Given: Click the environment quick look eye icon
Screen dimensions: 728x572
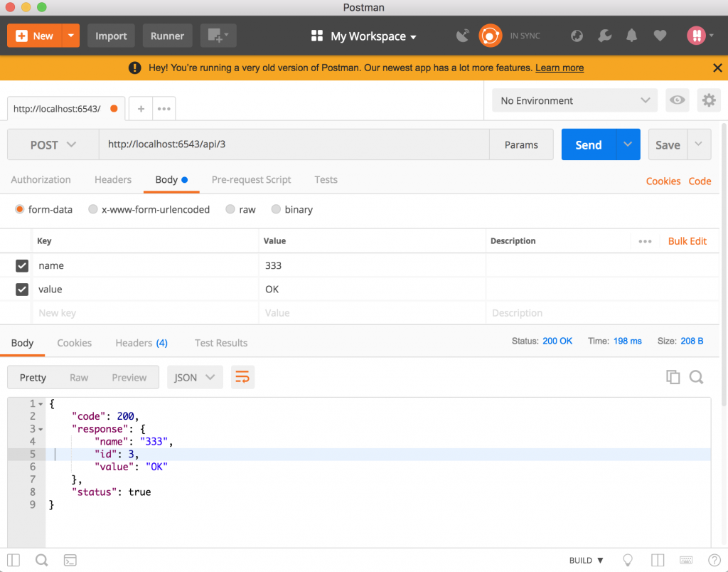Looking at the screenshot, I should point(677,100).
